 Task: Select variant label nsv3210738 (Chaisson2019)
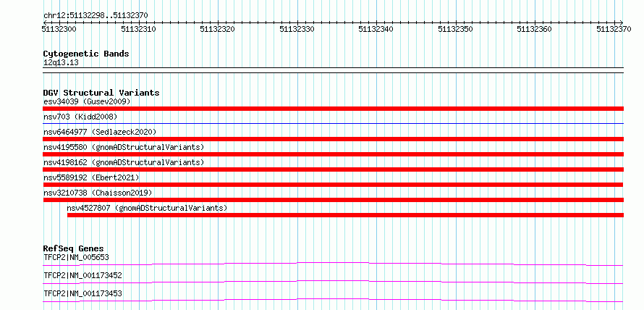98,193
